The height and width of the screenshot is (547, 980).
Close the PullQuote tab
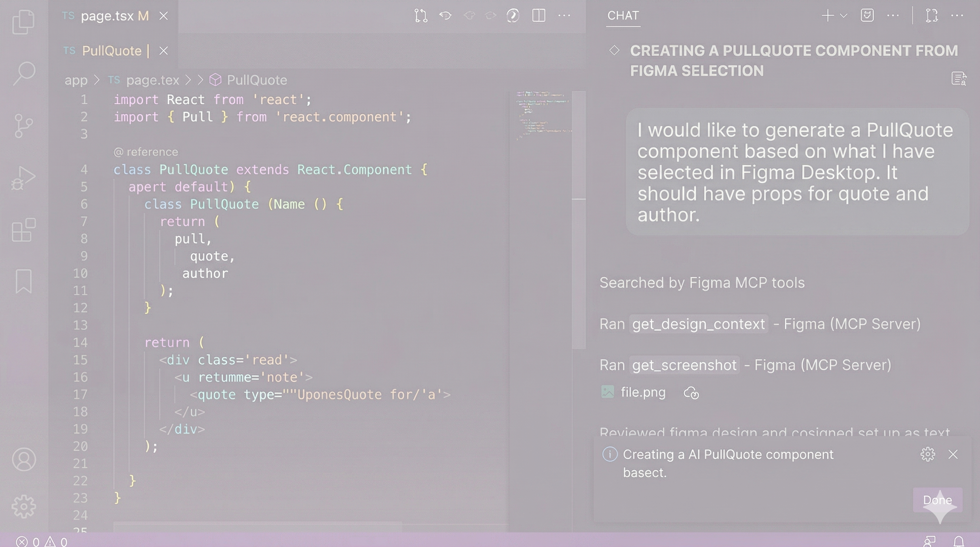[x=163, y=51]
